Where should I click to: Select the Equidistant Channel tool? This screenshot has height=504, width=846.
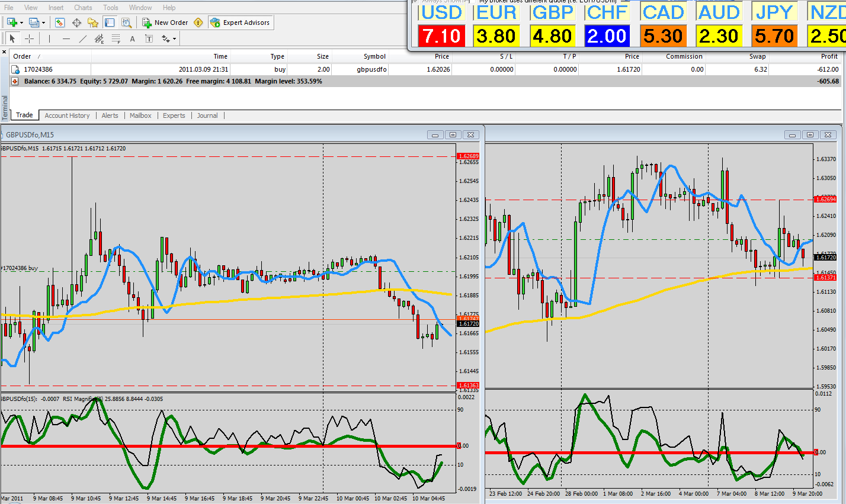[100, 38]
